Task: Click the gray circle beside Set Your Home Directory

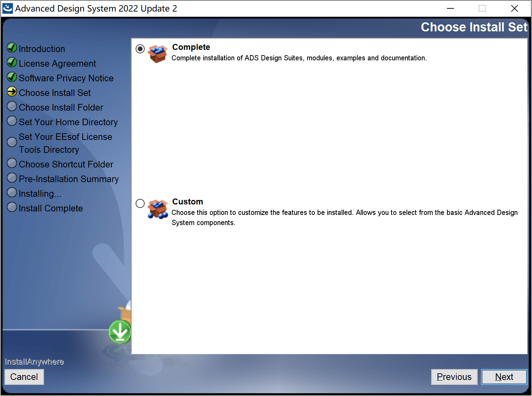Action: click(12, 121)
